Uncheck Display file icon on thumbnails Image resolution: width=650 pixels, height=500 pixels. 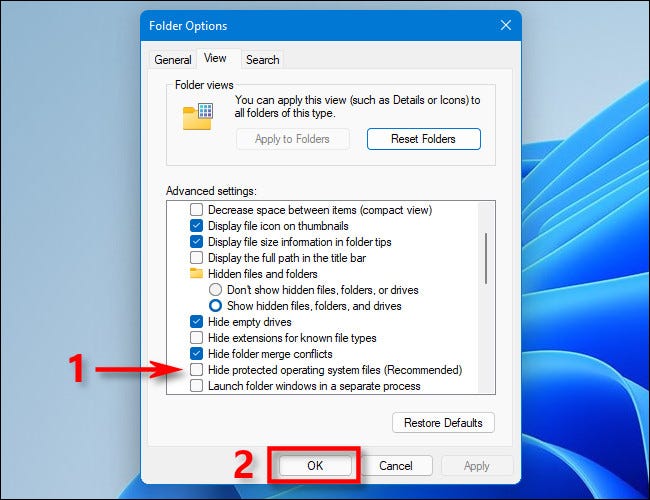[x=197, y=226]
